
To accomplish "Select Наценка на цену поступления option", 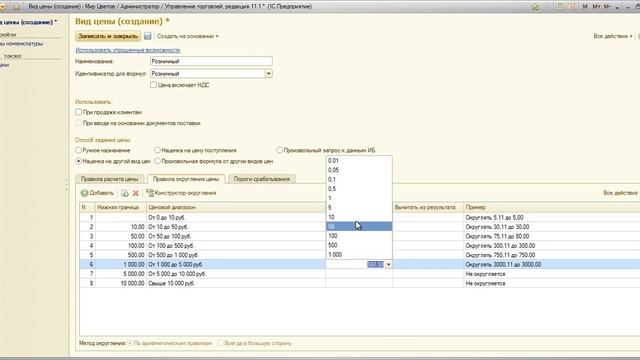I will 158,150.
